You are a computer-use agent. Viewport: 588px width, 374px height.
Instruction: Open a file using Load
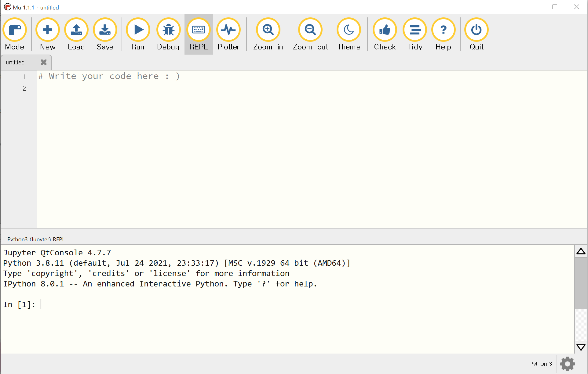(76, 30)
